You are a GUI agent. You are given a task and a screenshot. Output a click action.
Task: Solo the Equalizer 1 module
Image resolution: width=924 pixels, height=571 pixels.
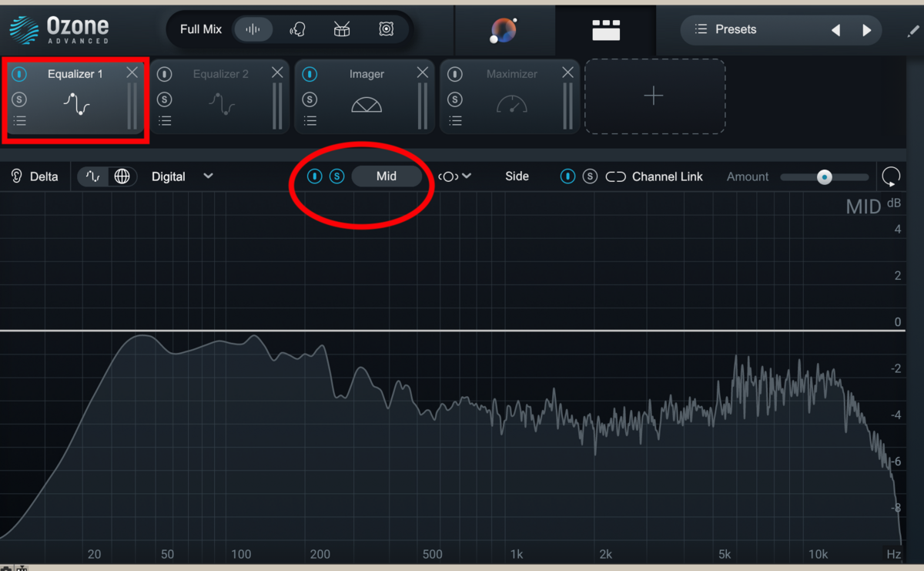(x=19, y=99)
